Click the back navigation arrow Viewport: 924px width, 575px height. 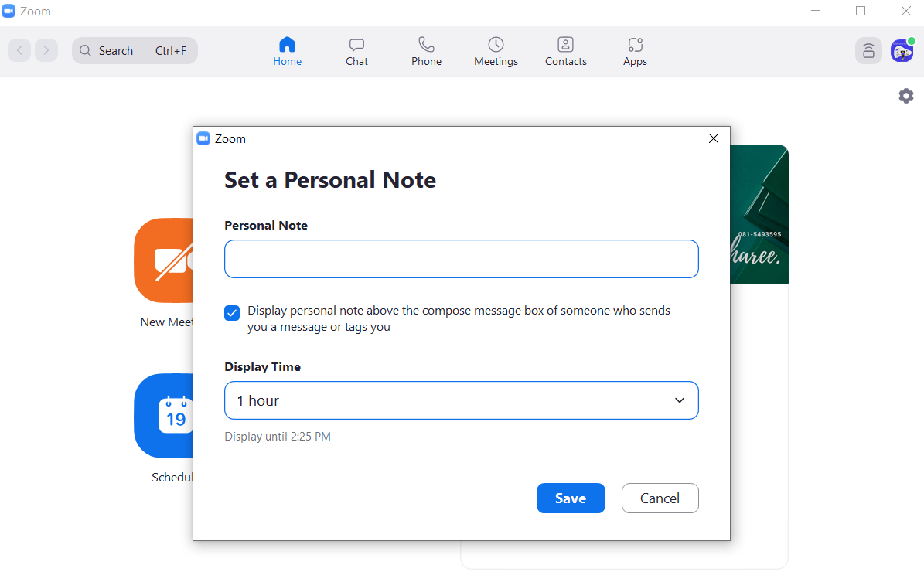(19, 51)
